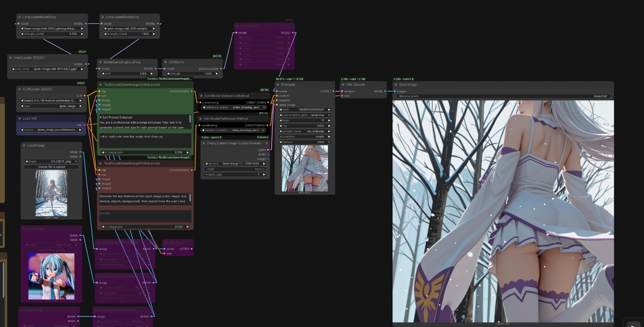Increase batch_size in Empty Latent node
This screenshot has width=644, height=327.
click(x=264, y=174)
